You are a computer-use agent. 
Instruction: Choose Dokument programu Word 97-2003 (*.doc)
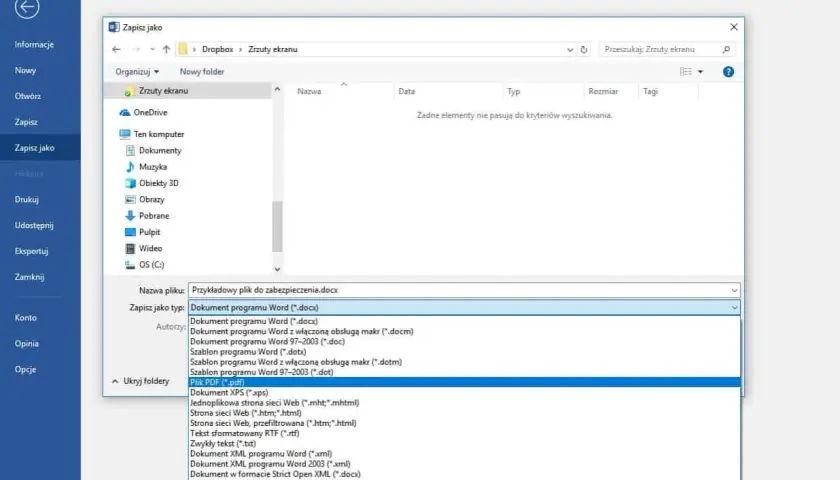tap(464, 341)
